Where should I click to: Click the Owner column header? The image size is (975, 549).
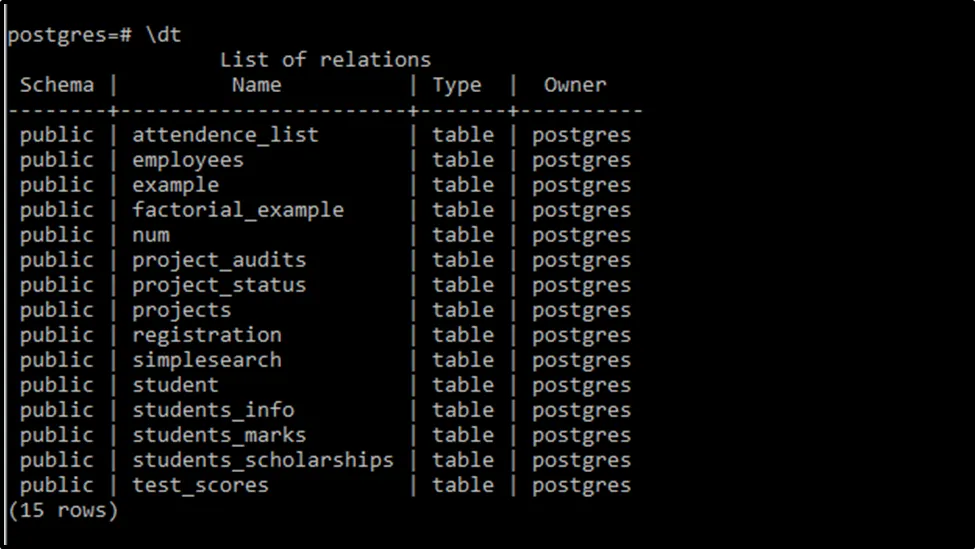(x=575, y=85)
